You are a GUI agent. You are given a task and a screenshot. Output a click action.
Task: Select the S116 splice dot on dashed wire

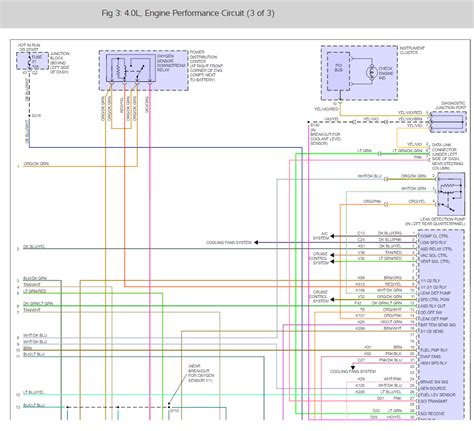[29, 116]
